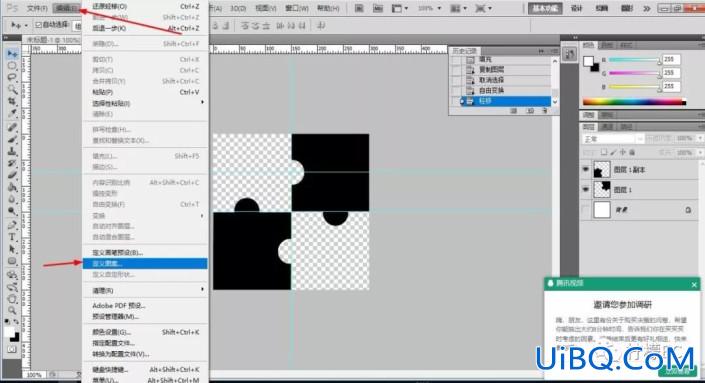Reset default foreground and background colors

coord(7,322)
